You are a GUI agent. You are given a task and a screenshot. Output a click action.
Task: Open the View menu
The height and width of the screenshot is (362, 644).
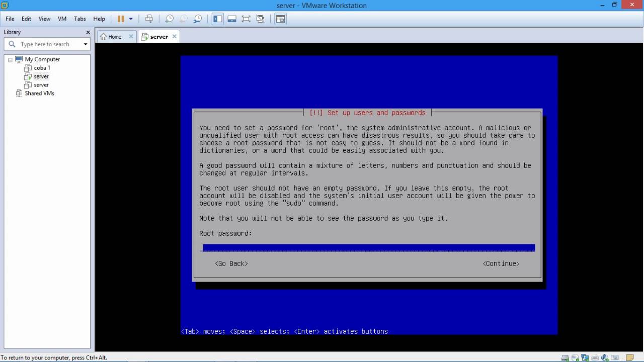pyautogui.click(x=44, y=19)
